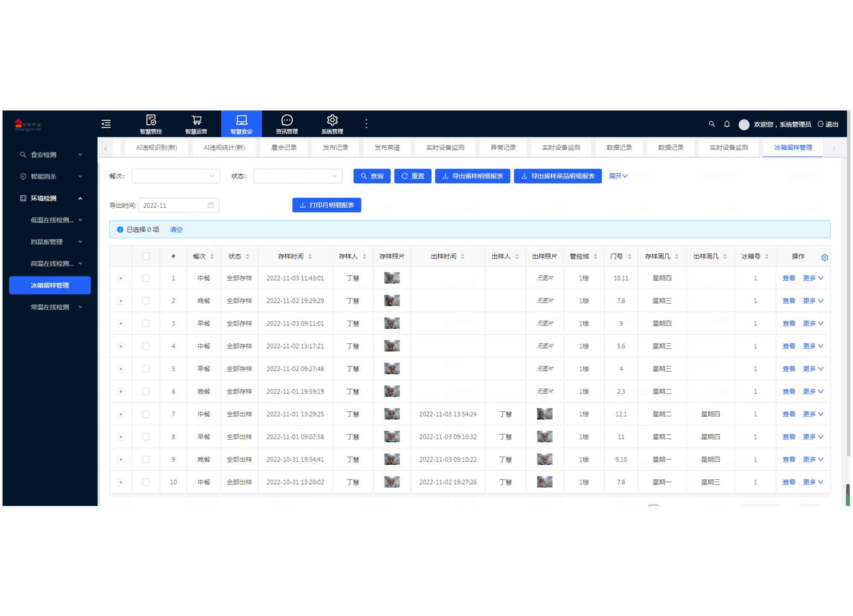The image size is (853, 616).
Task: Open the 餐次 dropdown
Action: (x=176, y=176)
